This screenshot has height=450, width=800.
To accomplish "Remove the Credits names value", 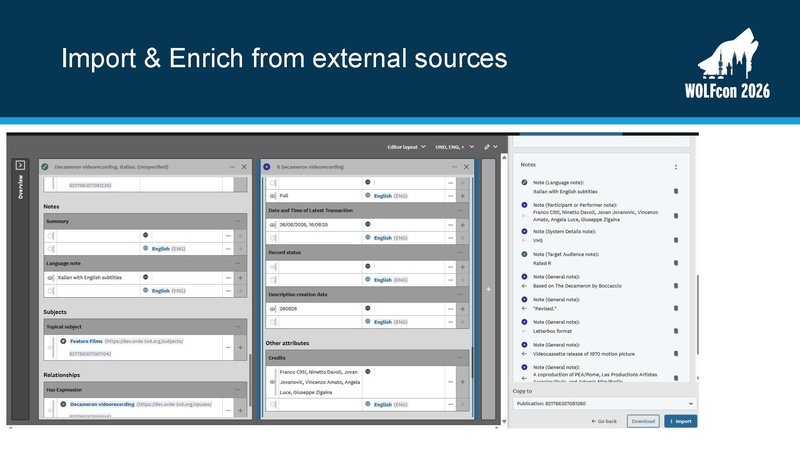I will (x=451, y=382).
